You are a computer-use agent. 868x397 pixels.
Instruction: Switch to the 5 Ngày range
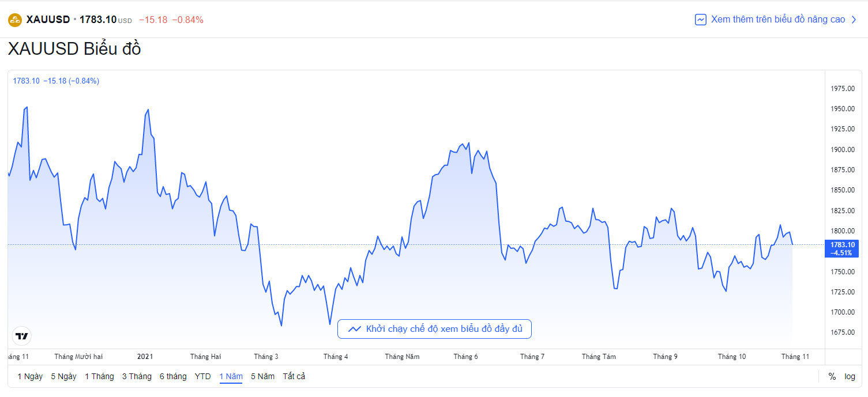pos(64,376)
